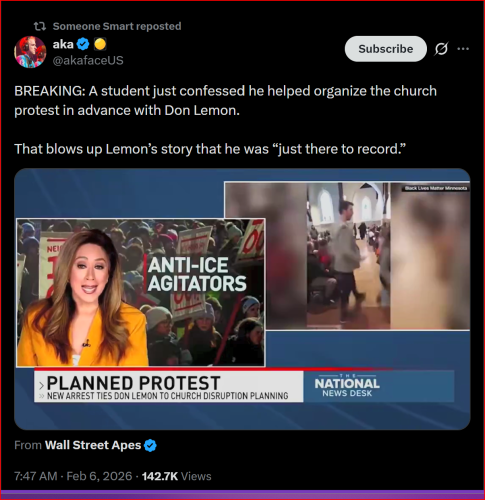
Task: Click the Subscribe button
Action: pyautogui.click(x=386, y=49)
